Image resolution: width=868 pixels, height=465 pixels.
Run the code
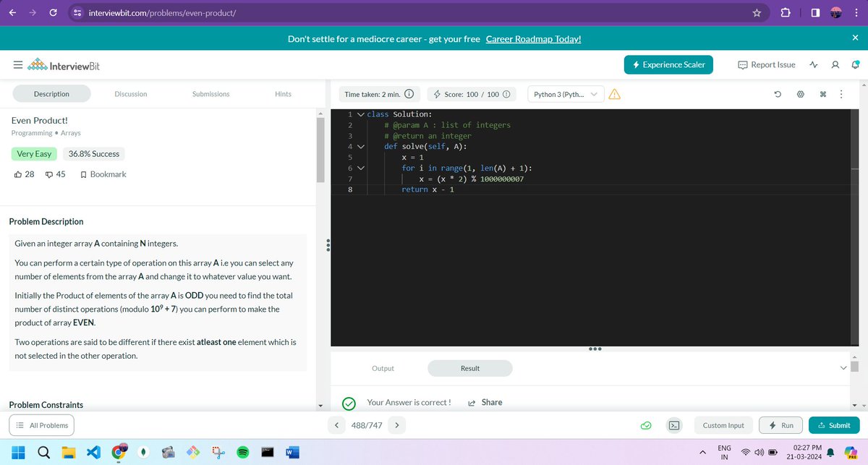tap(780, 425)
